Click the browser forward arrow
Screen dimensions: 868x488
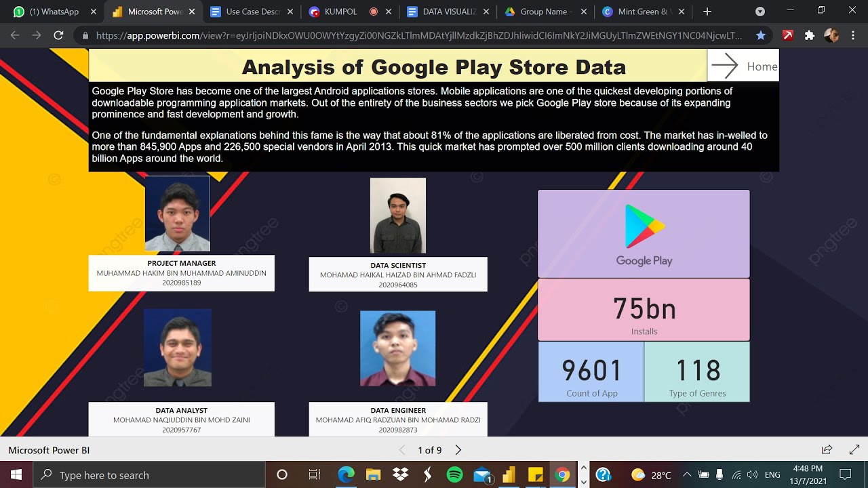[x=37, y=35]
